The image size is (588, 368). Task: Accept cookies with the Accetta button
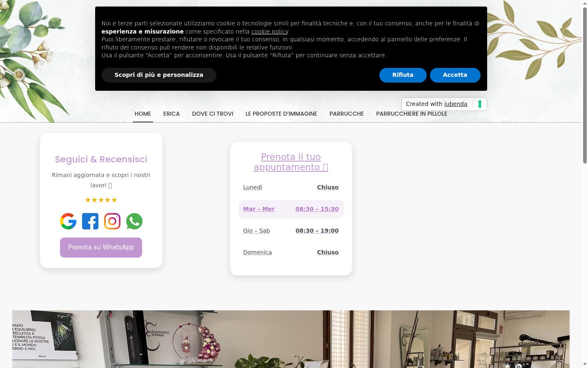tap(455, 75)
